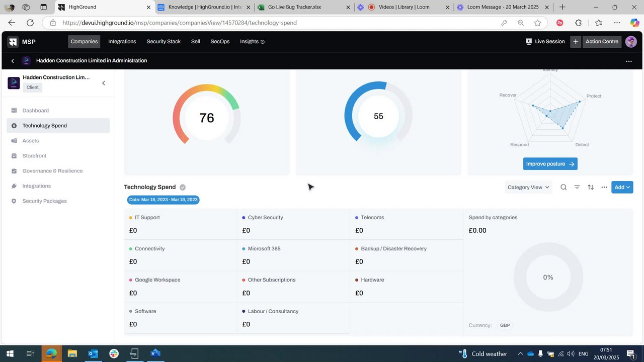Select the Telecoms spend tile

407,224
